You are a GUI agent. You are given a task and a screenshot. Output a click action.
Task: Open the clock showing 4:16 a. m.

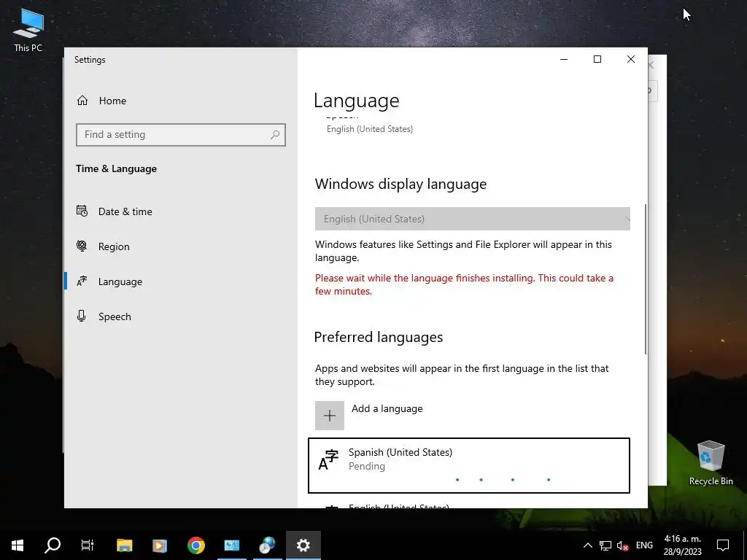tap(682, 545)
